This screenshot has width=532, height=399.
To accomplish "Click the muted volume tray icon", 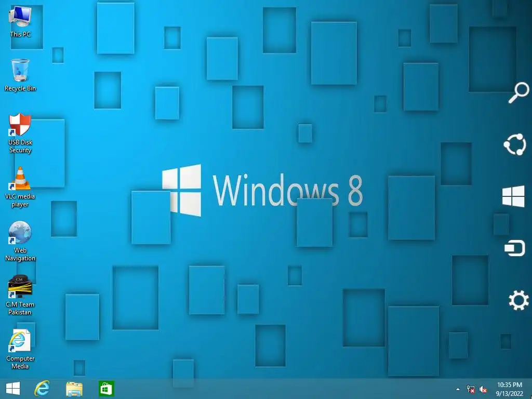I will pyautogui.click(x=483, y=389).
